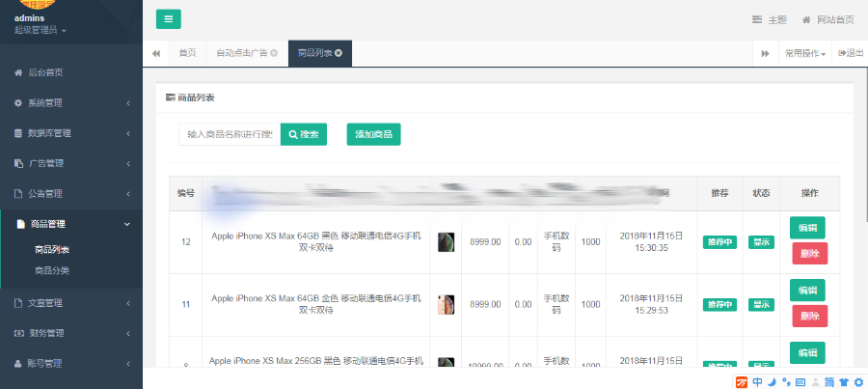The image size is (868, 389).
Task: Click the 操作 column header
Action: [x=810, y=193]
